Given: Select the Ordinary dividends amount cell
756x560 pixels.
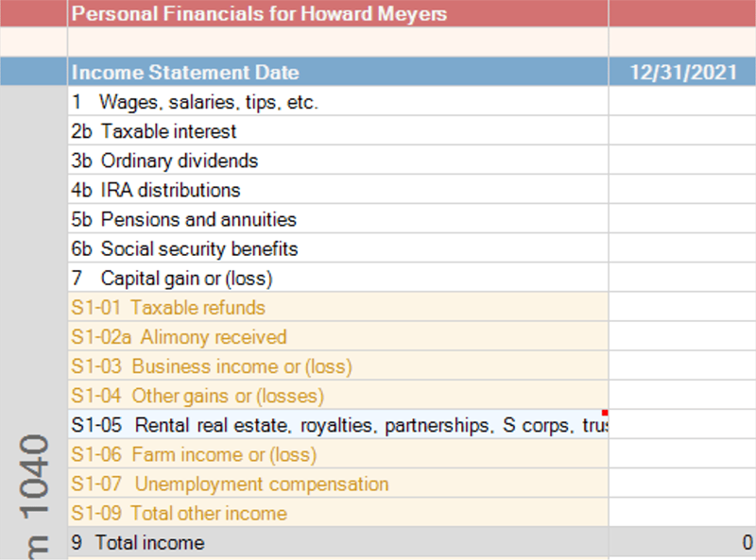Looking at the screenshot, I should pos(682,160).
